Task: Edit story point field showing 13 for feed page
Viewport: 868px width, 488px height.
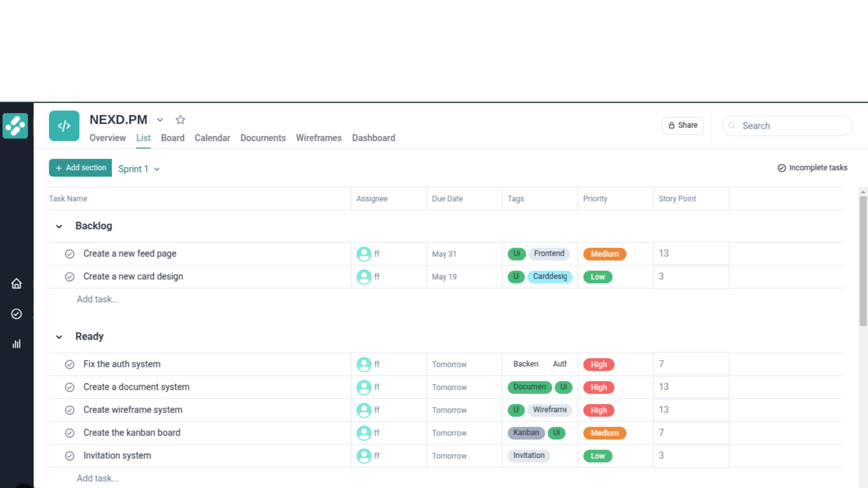Action: [x=691, y=253]
